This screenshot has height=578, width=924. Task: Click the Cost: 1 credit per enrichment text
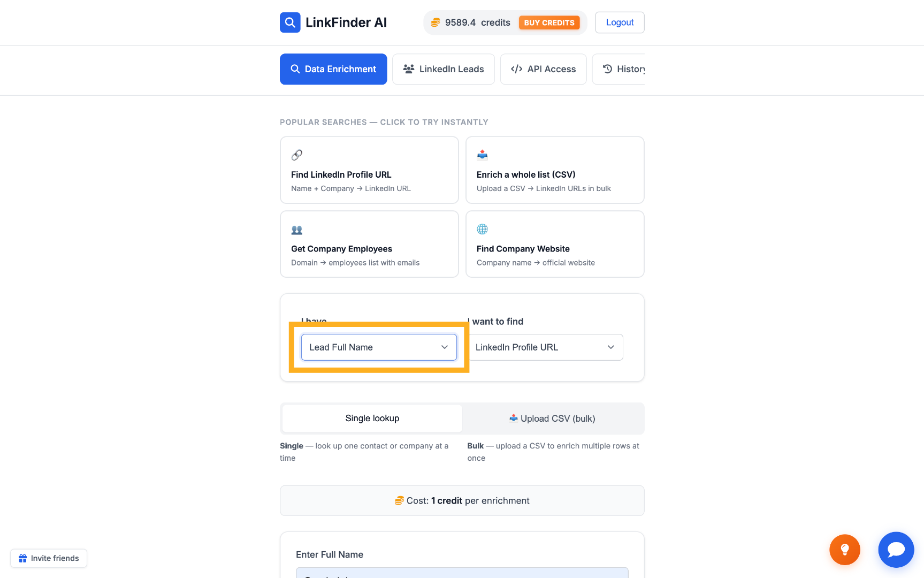468,501
